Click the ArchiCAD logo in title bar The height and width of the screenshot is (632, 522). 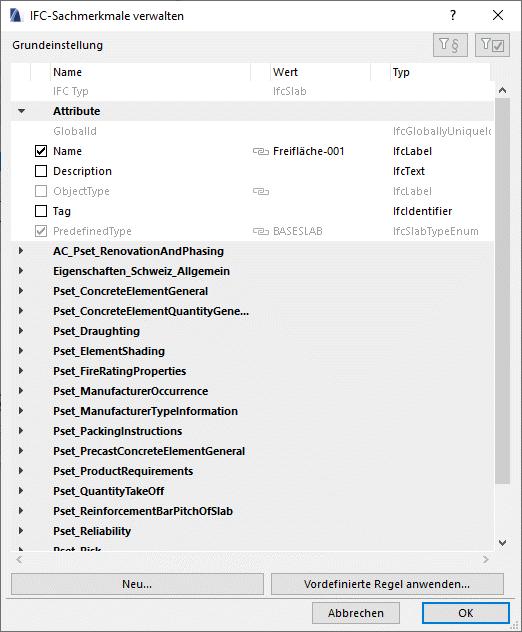(x=16, y=16)
